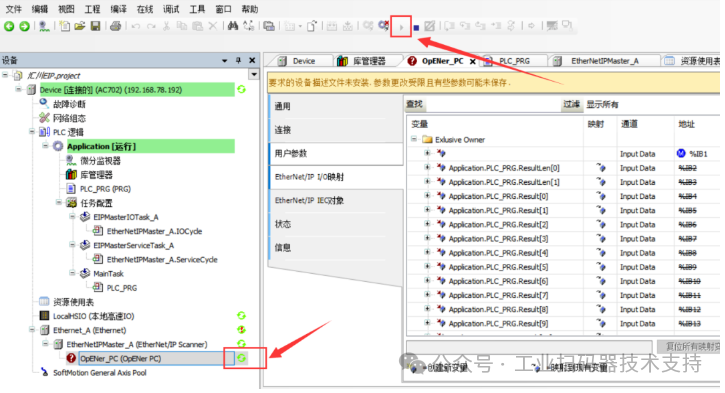Click the undo arrow toolbar icon
Screen dimensions: 725x393
click(135, 26)
